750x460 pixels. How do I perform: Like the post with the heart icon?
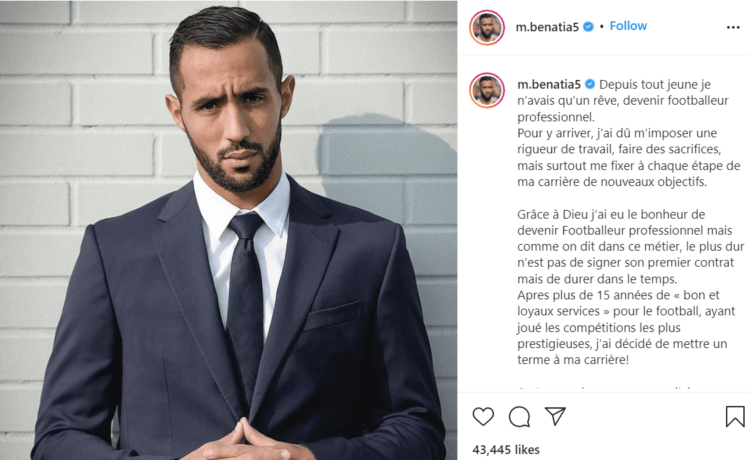click(483, 416)
